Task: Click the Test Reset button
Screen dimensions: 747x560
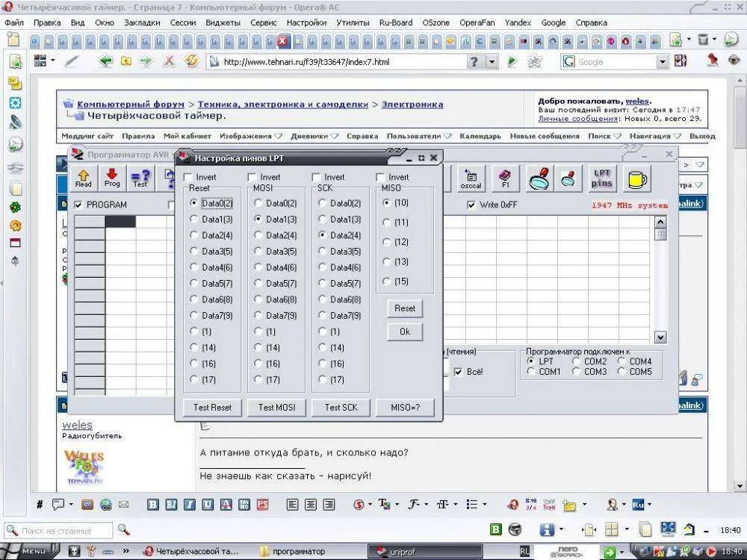Action: pyautogui.click(x=212, y=408)
